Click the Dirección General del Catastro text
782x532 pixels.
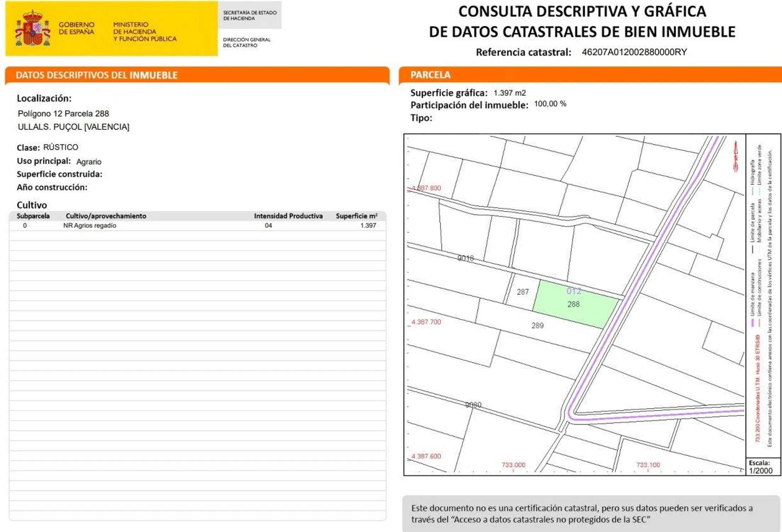click(247, 42)
